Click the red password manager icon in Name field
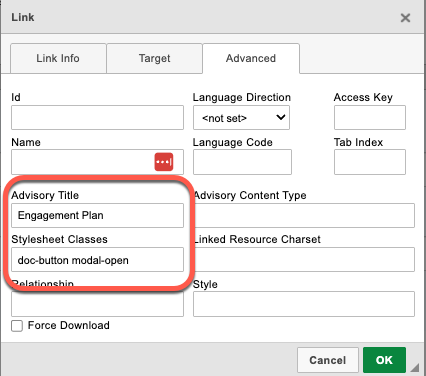 click(164, 162)
